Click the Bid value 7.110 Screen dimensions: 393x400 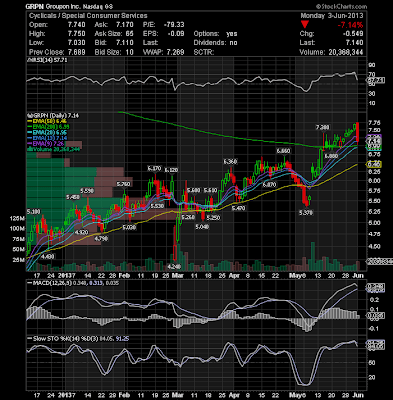click(124, 43)
